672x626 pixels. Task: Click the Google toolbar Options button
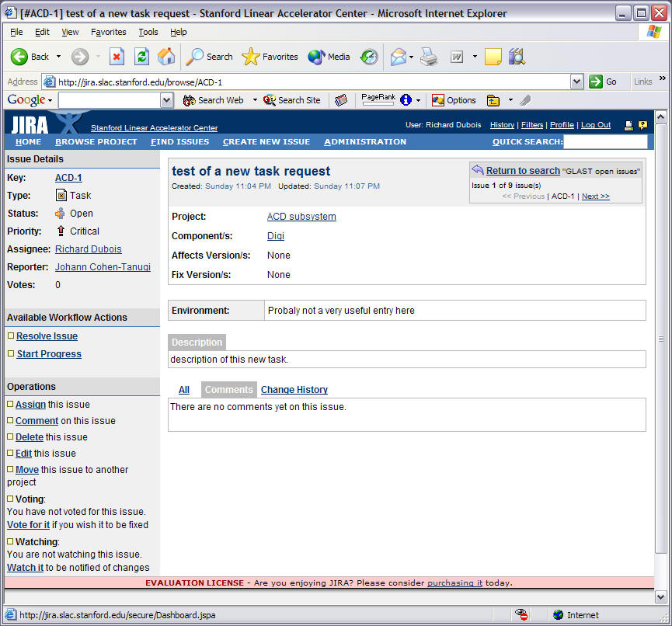pos(454,100)
